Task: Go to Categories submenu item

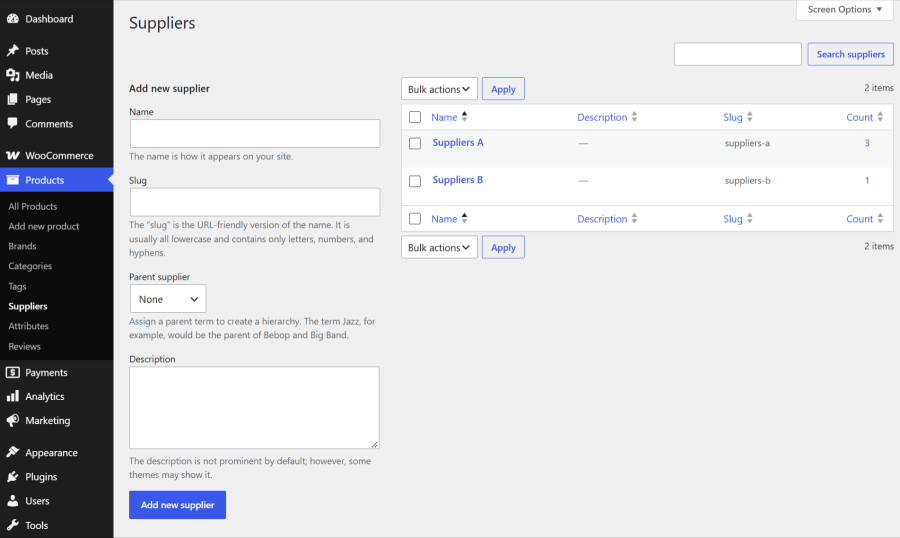Action: pyautogui.click(x=30, y=266)
